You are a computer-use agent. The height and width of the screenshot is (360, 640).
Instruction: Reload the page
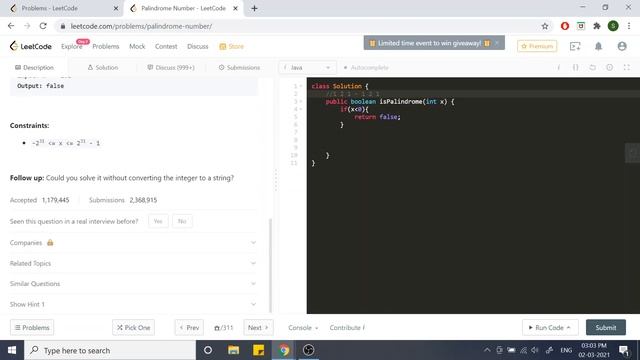pos(43,26)
